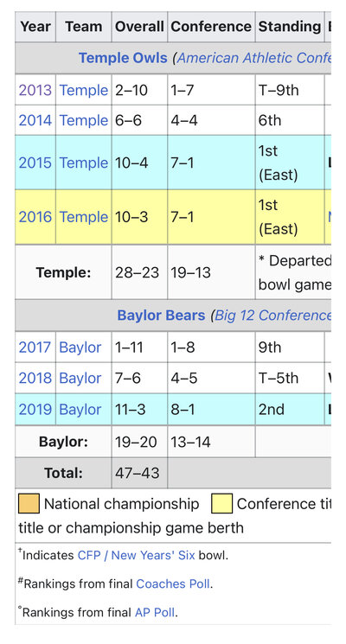Image resolution: width=346 pixels, height=644 pixels.
Task: Click the Baylor team link in 2019 row
Action: pyautogui.click(x=80, y=410)
